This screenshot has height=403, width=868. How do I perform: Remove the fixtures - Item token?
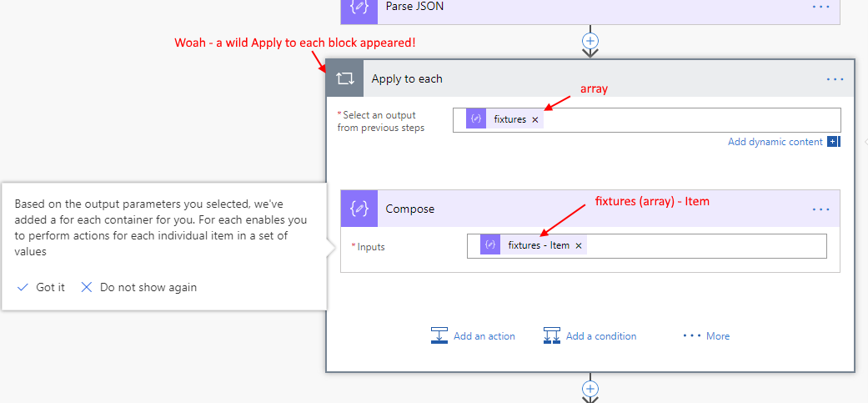pos(579,245)
